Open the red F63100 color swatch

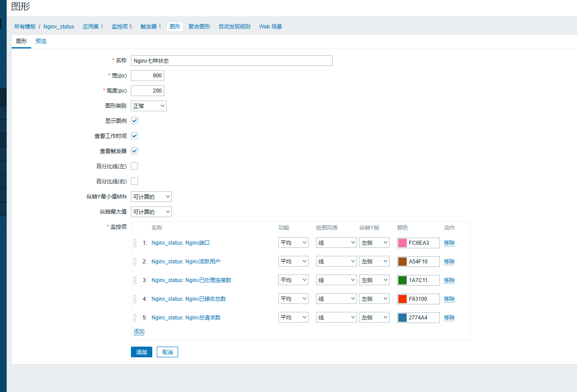pos(402,299)
